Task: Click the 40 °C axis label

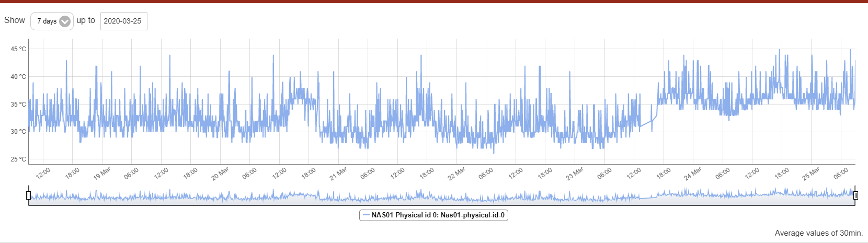Action: click(18, 77)
